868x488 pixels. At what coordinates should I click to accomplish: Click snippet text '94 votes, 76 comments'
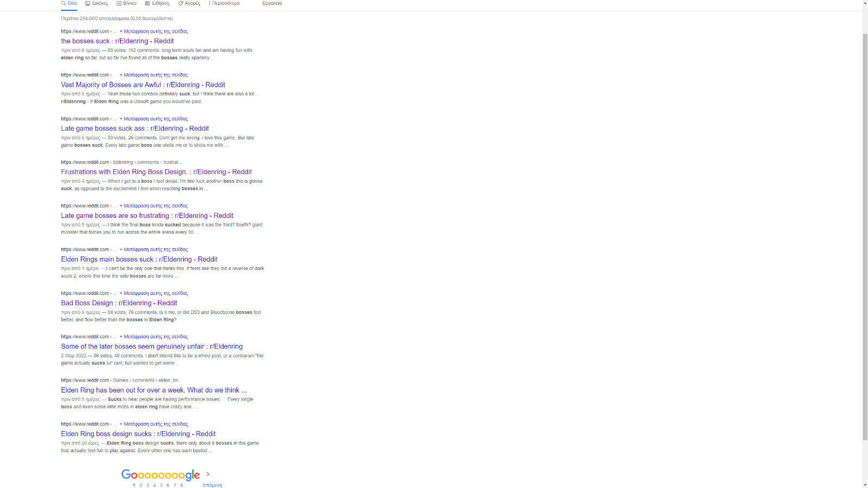pos(132,312)
